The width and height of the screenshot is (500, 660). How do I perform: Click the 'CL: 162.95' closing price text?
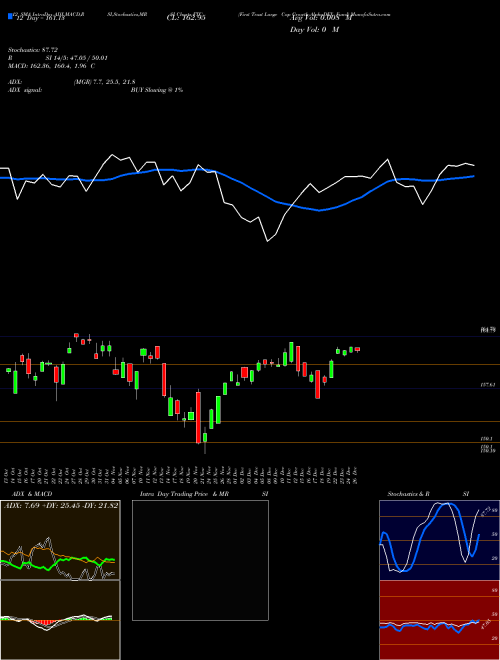click(x=186, y=18)
